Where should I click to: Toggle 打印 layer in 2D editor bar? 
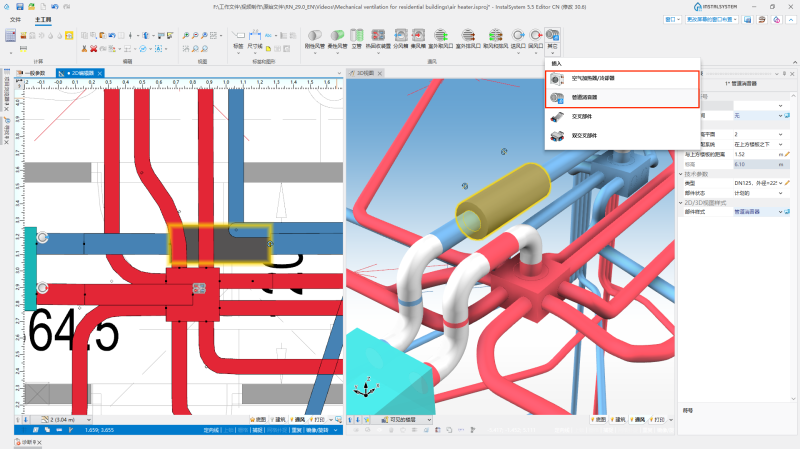click(317, 419)
